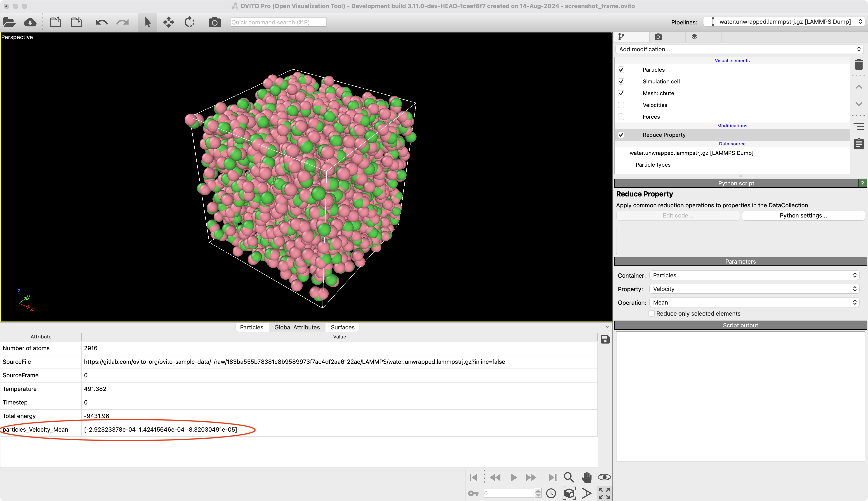Activate the Orbit camera eye tool
Screen dimensions: 868x501
[604, 477]
